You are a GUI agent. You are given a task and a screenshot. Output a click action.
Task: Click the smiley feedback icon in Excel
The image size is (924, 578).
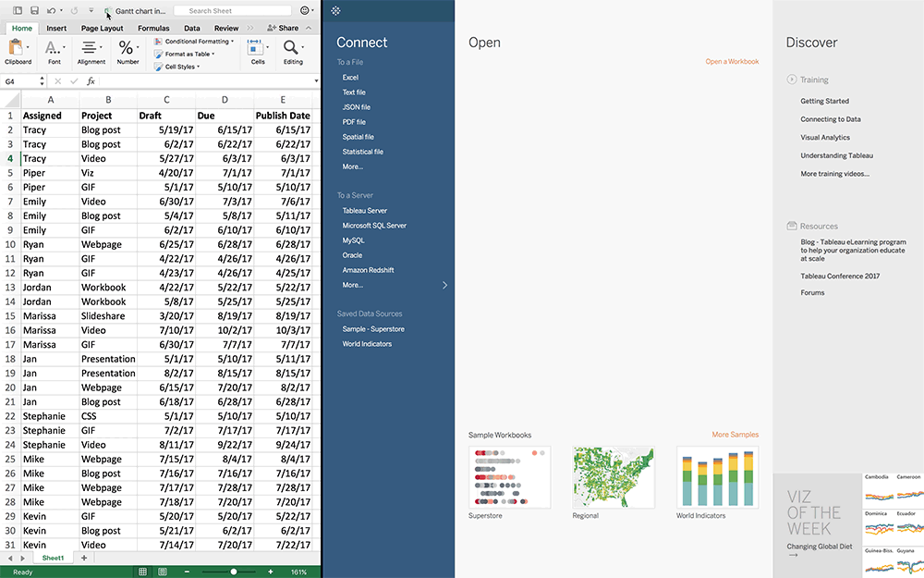click(305, 10)
